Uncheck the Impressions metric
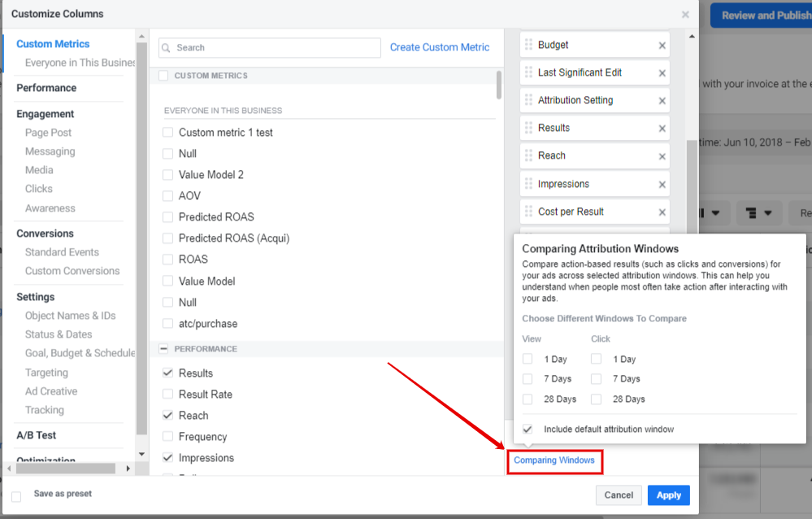This screenshot has height=519, width=812. pos(167,458)
